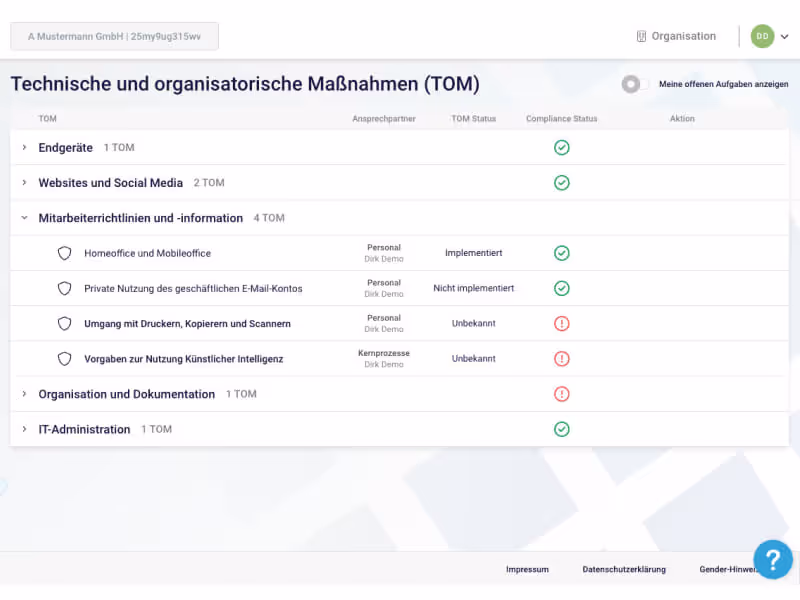
Task: Click the IT-Administration group title
Action: [84, 429]
